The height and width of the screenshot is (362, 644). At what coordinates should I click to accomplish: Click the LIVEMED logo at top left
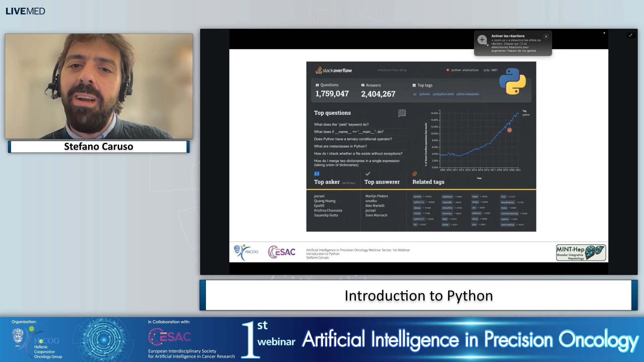(25, 11)
